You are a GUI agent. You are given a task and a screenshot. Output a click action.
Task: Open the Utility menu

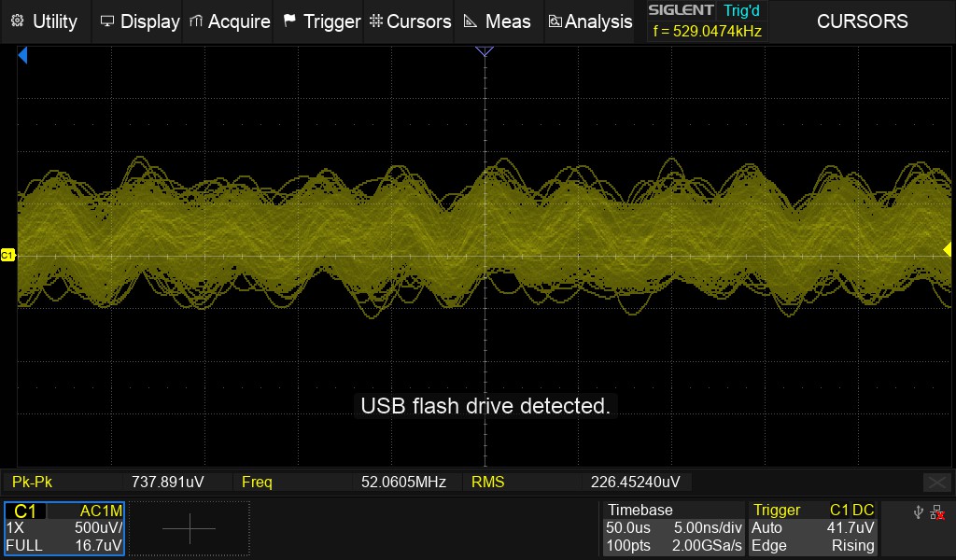[x=45, y=21]
